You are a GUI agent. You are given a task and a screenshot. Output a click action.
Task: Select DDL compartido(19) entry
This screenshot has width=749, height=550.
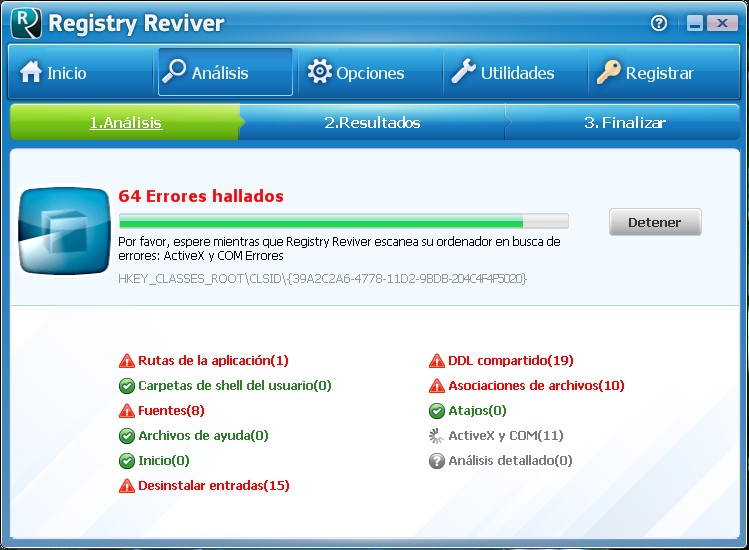(511, 361)
